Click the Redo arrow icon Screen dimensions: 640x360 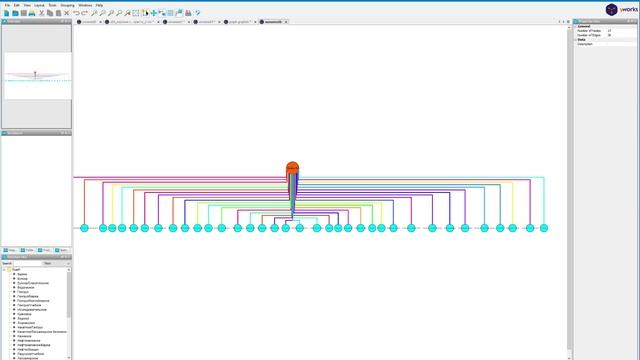coord(84,13)
